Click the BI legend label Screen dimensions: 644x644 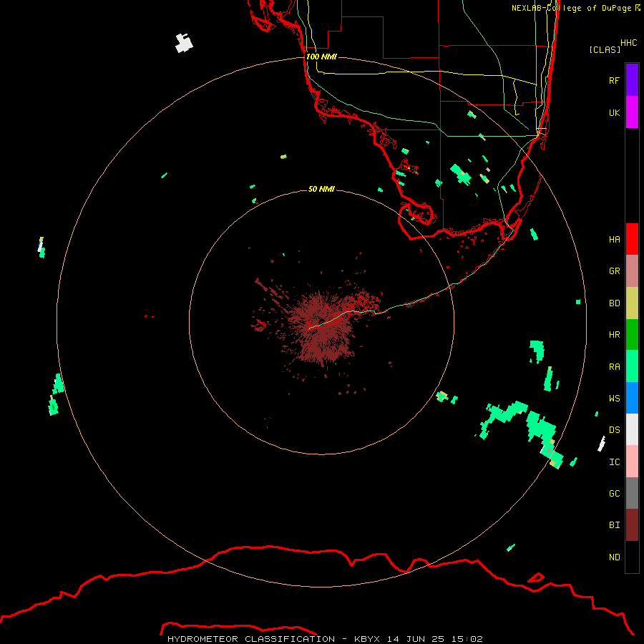pyautogui.click(x=614, y=525)
